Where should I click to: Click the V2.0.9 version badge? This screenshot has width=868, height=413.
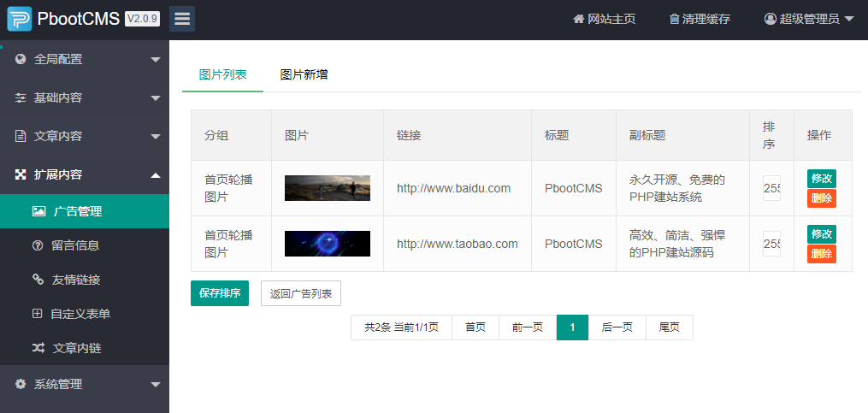tap(142, 19)
